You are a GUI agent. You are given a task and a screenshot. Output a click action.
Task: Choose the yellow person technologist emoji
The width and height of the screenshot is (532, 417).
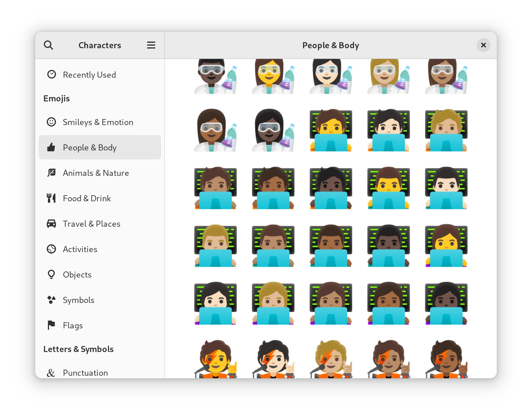[x=331, y=131]
